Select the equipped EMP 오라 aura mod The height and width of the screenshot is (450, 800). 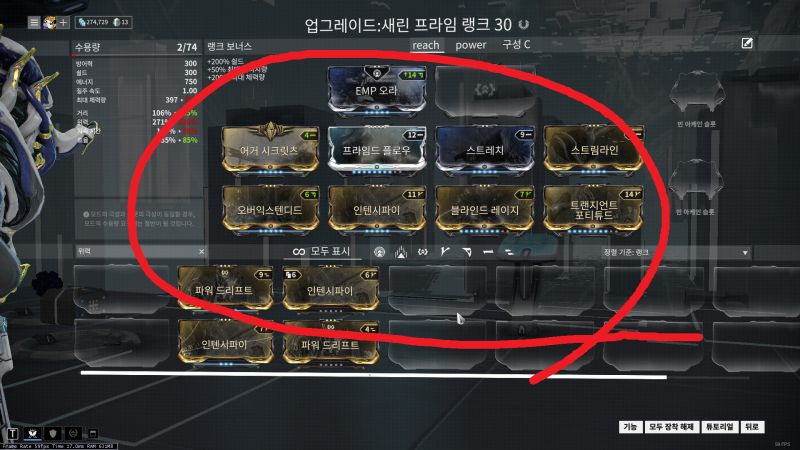pos(377,91)
